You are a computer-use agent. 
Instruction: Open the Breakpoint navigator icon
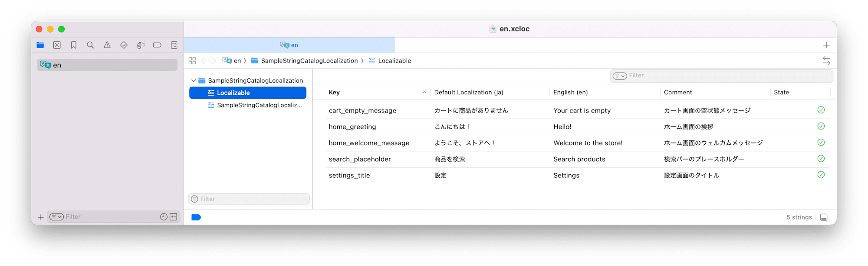157,45
